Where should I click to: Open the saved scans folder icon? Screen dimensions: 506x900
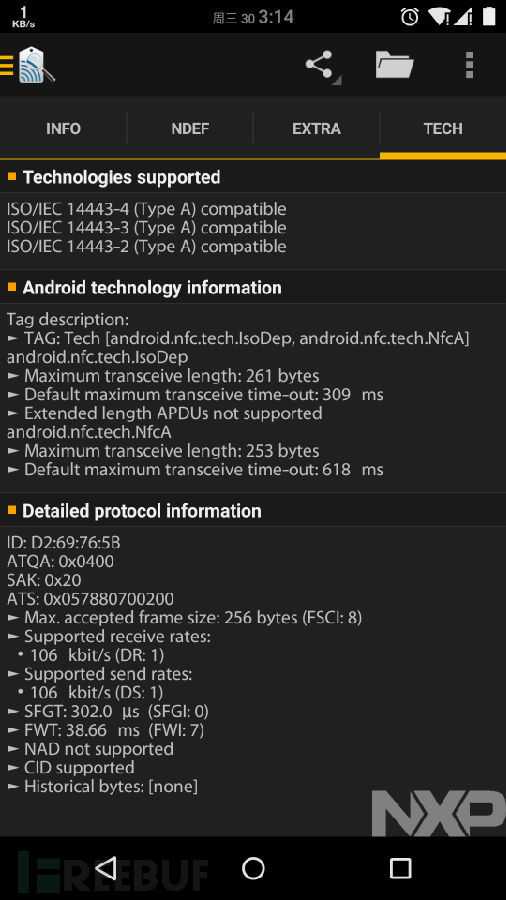click(394, 65)
